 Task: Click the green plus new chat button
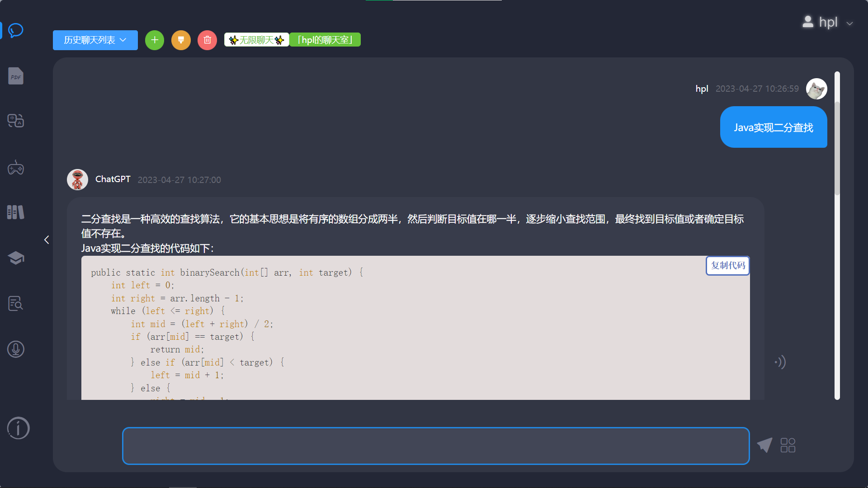pos(155,40)
